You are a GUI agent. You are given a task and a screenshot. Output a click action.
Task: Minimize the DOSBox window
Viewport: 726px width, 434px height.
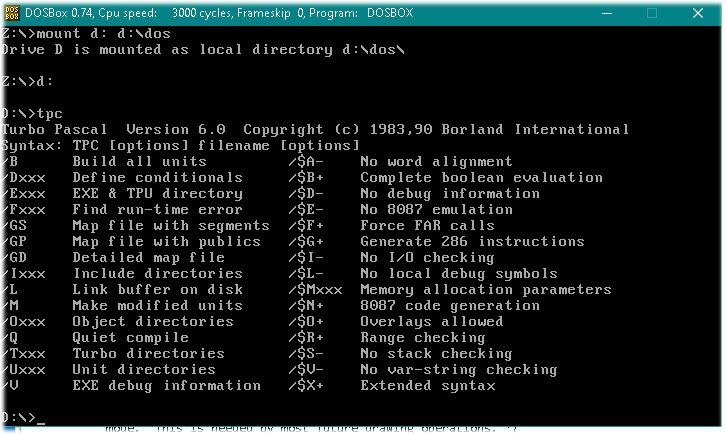coord(607,13)
